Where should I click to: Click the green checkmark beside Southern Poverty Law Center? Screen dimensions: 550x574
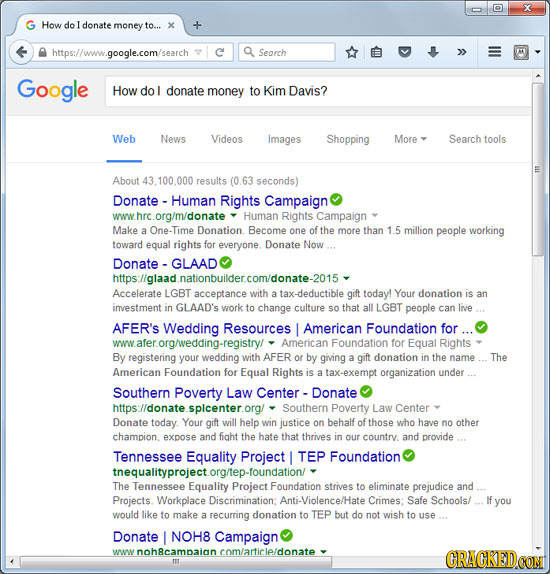[x=366, y=391]
